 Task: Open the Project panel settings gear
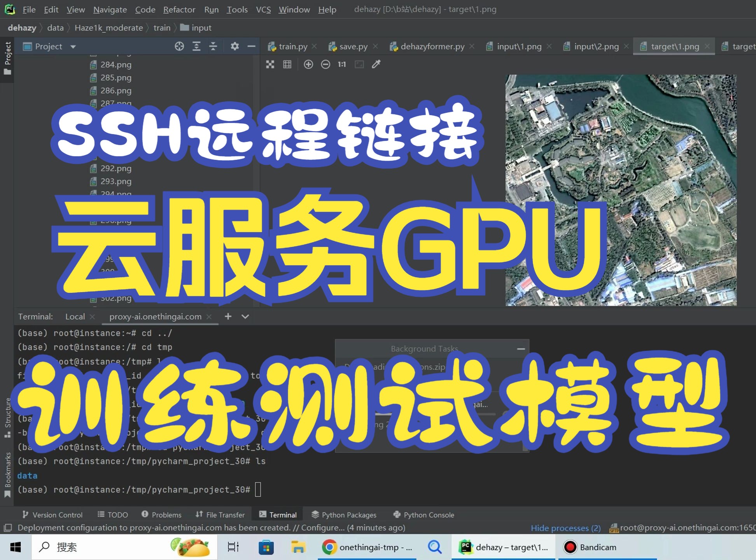coord(235,46)
